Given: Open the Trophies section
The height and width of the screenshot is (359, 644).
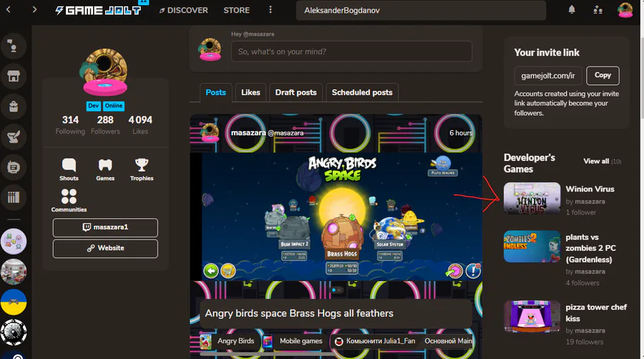Looking at the screenshot, I should (142, 169).
